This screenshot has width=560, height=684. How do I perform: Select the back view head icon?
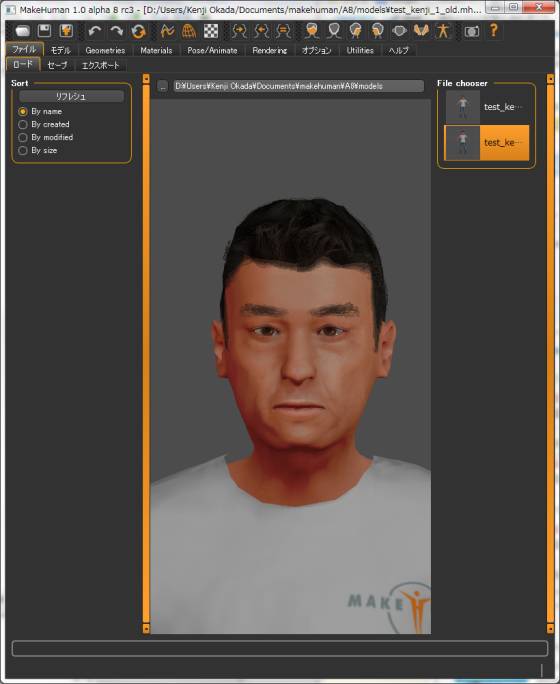[x=334, y=31]
